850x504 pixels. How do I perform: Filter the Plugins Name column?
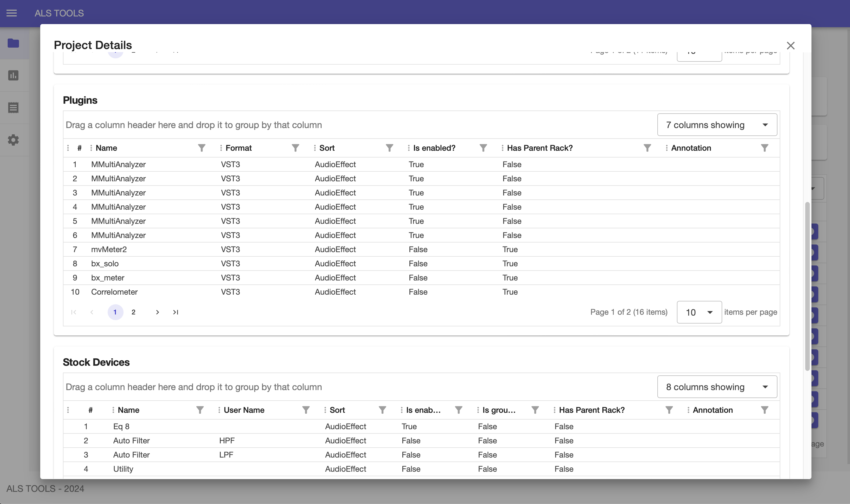[x=202, y=148]
